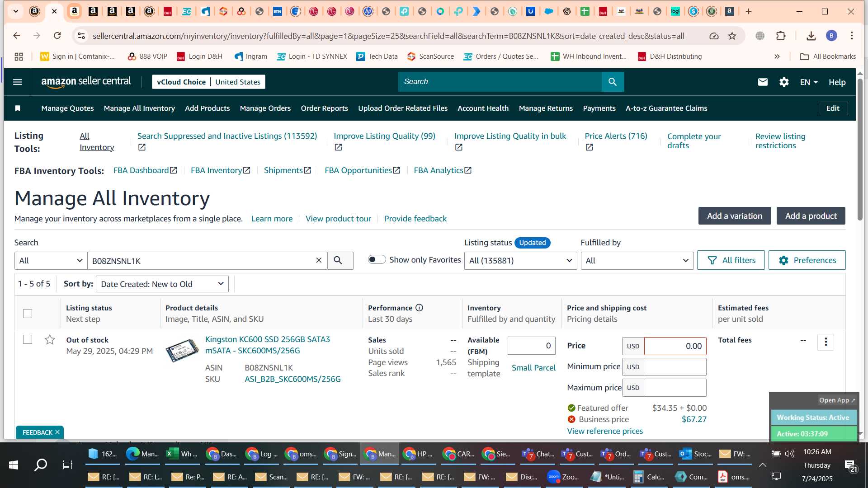Open Add Products menu item

coord(207,108)
